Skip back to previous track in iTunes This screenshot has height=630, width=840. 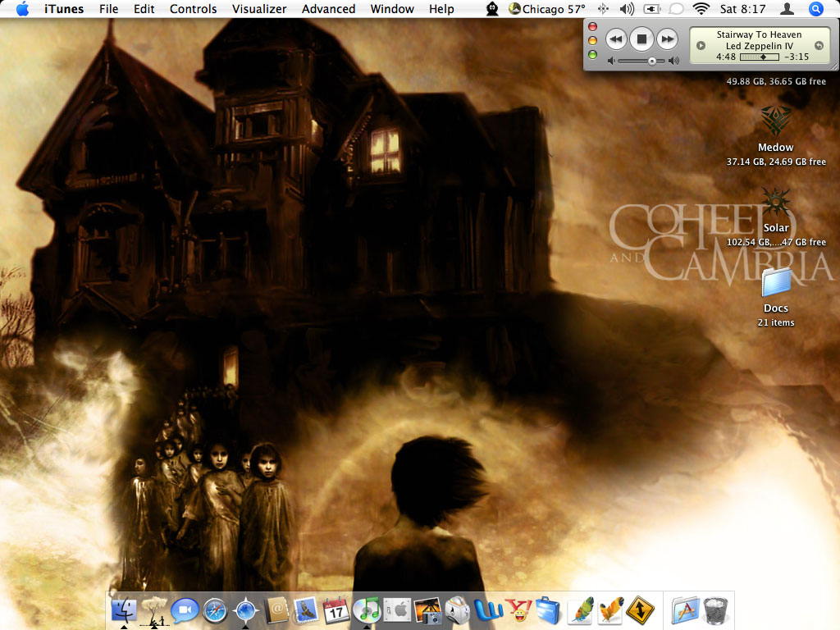[x=616, y=39]
